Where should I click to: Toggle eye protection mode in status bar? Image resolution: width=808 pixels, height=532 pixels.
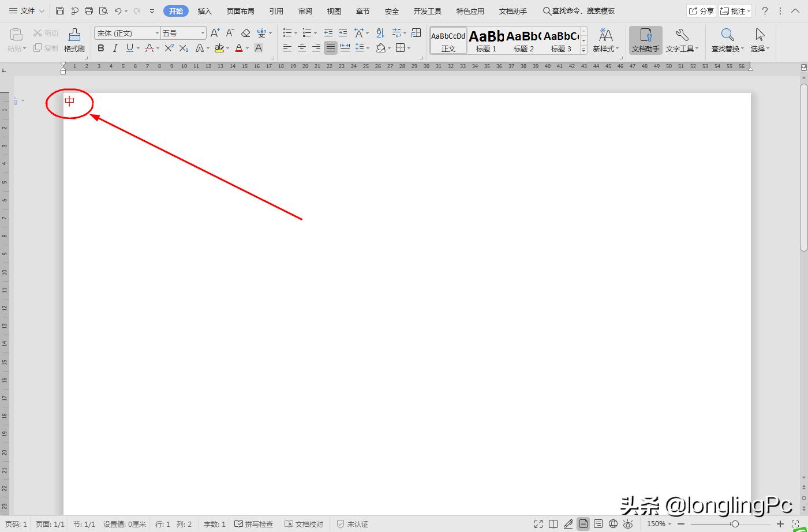pos(628,524)
